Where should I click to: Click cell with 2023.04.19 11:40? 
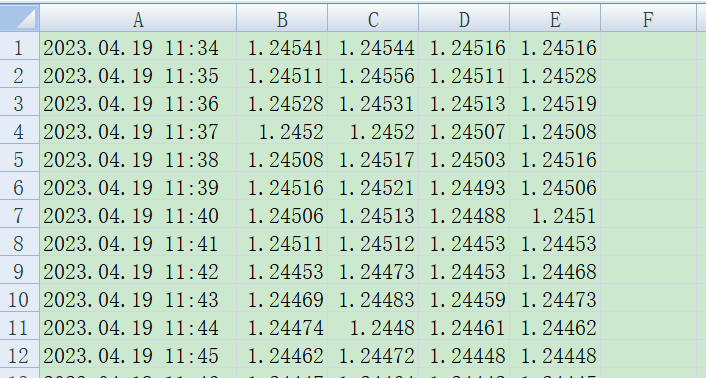coord(138,214)
